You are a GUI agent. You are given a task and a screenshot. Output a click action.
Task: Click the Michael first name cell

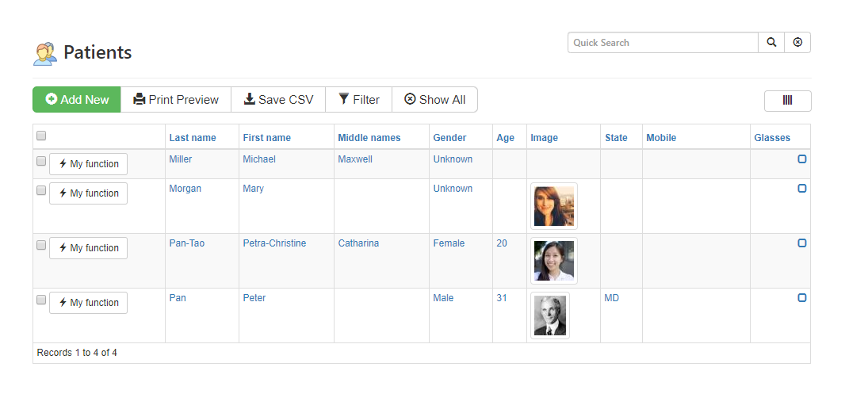coord(259,159)
